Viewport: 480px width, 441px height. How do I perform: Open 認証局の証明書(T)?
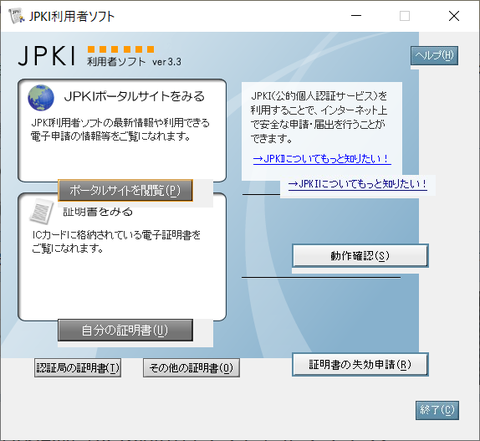[78, 368]
